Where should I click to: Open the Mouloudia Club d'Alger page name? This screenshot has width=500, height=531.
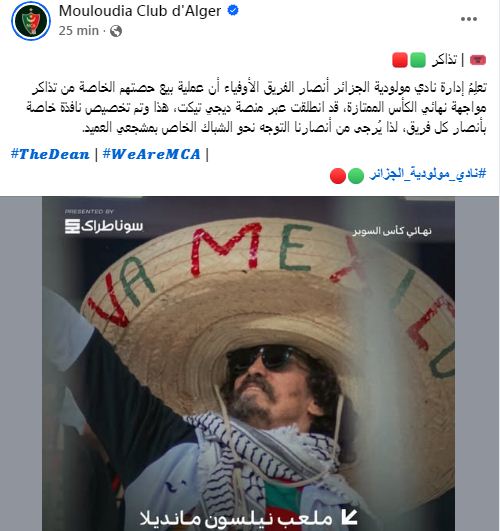(140, 11)
